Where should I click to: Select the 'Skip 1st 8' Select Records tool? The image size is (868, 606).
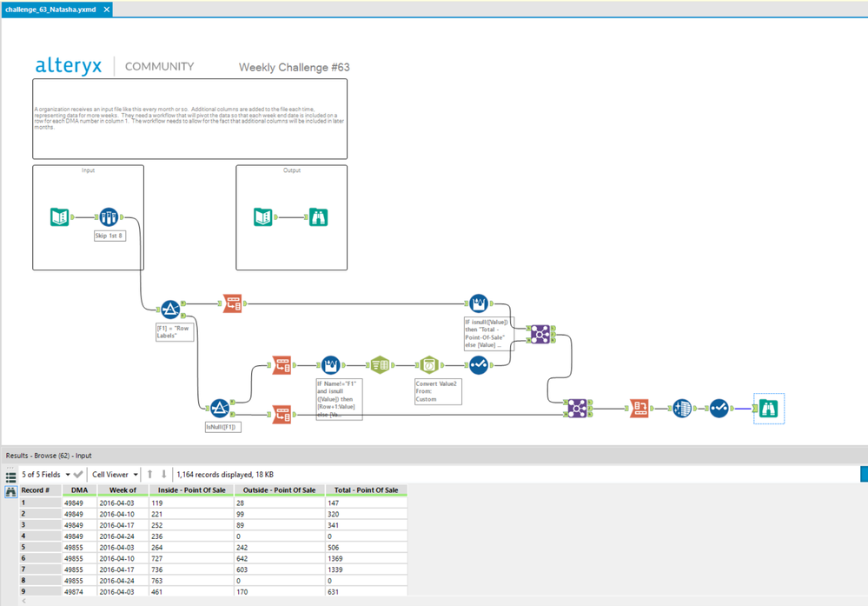[109, 216]
